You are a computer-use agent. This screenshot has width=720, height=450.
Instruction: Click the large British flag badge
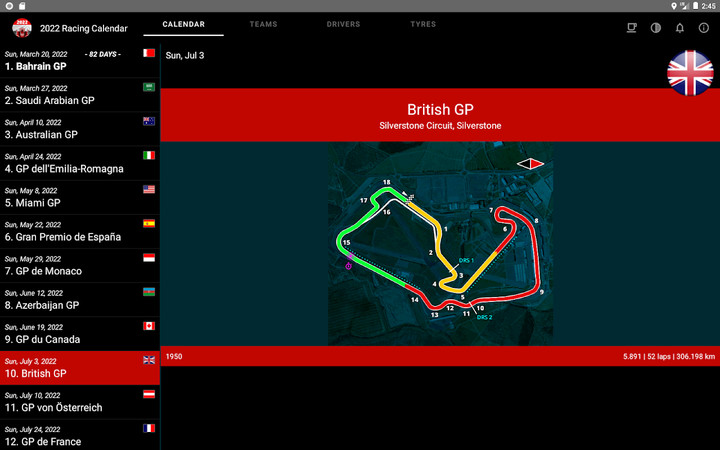(x=690, y=73)
